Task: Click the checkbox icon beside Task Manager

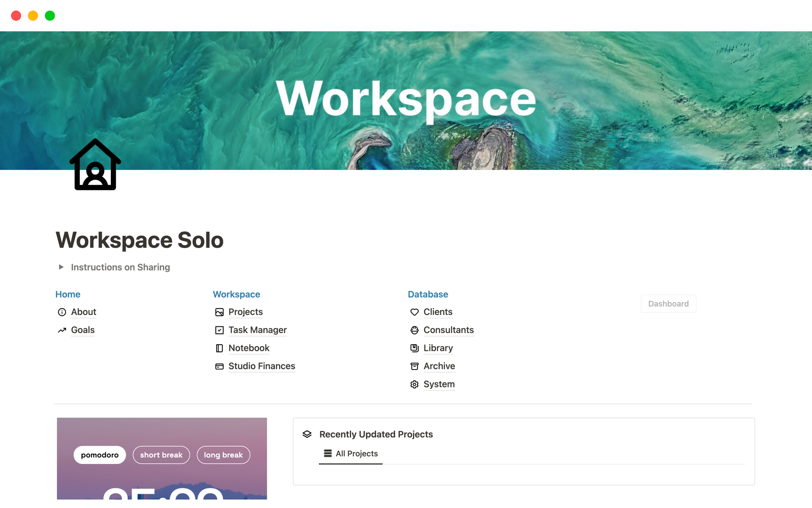Action: click(219, 330)
